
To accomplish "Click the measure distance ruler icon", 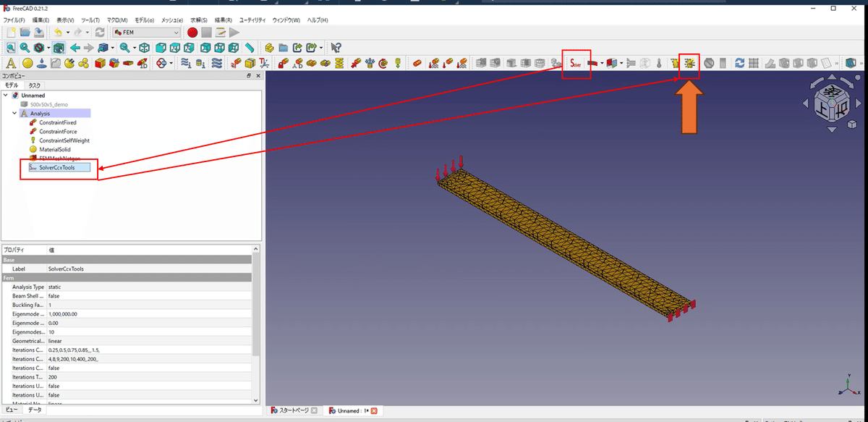I will pos(249,48).
